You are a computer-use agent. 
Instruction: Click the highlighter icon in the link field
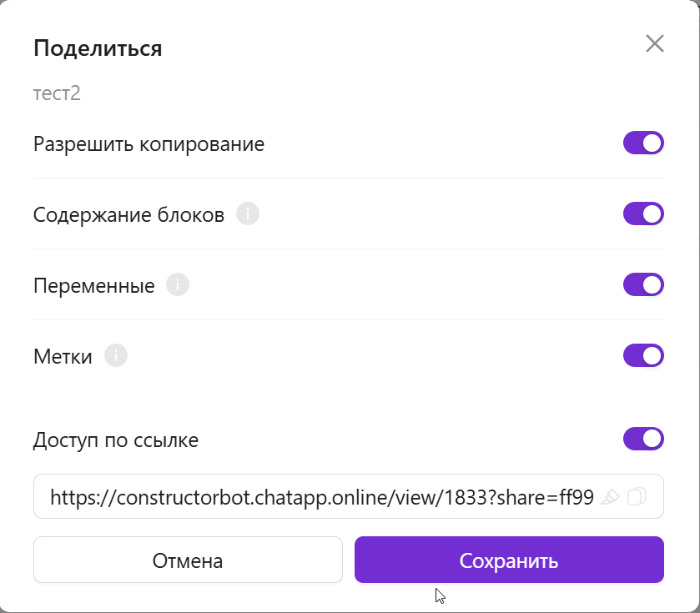pos(611,497)
